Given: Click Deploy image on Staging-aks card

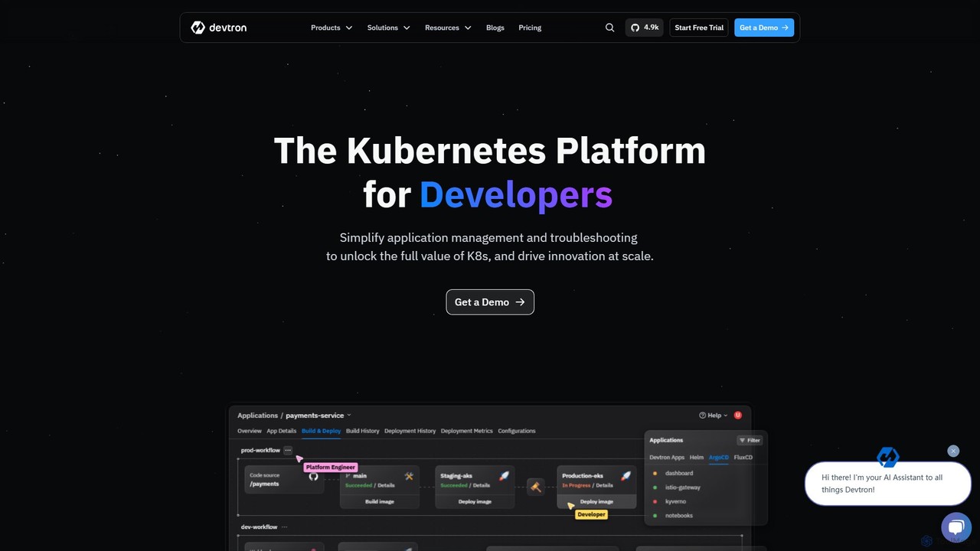Looking at the screenshot, I should [475, 501].
